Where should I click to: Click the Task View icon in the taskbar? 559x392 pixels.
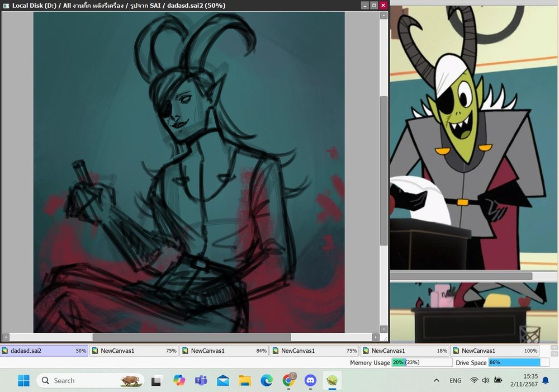pos(157,381)
